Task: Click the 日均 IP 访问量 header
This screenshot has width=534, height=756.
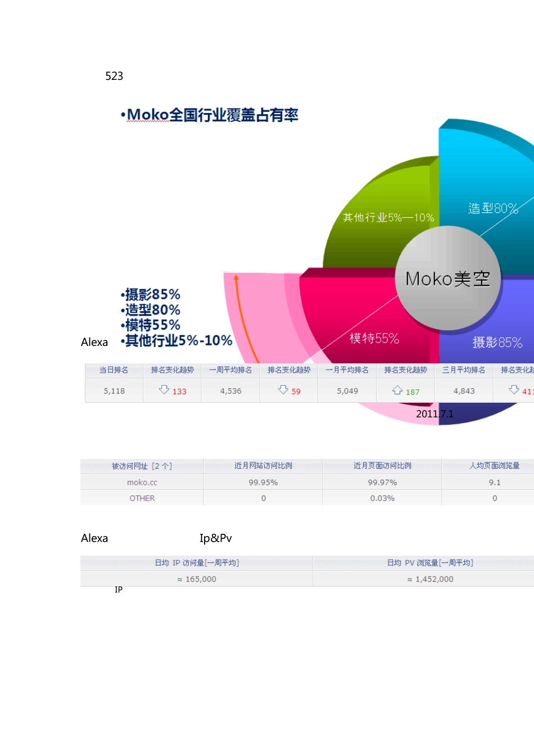Action: tap(197, 563)
